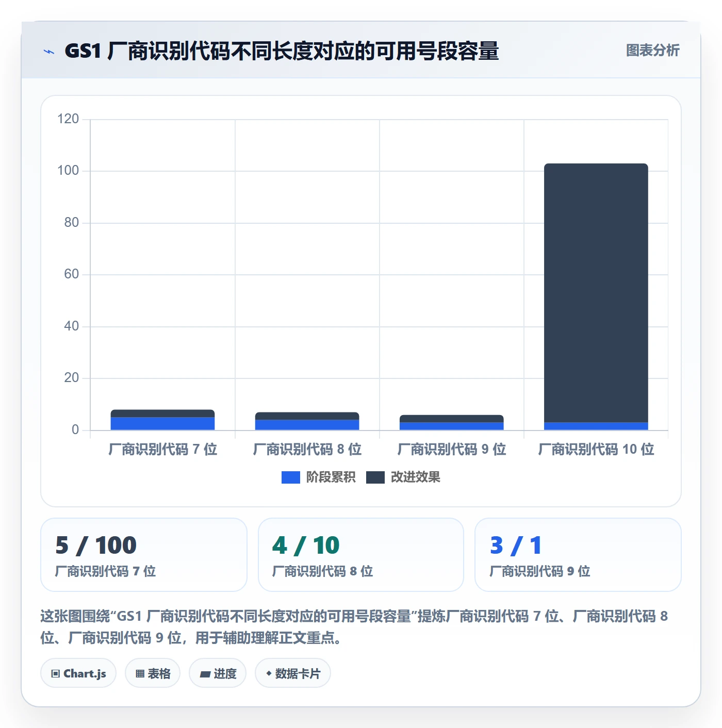This screenshot has width=722, height=728.
Task: Click the lightning bolt icon beside the title
Action: coord(49,52)
